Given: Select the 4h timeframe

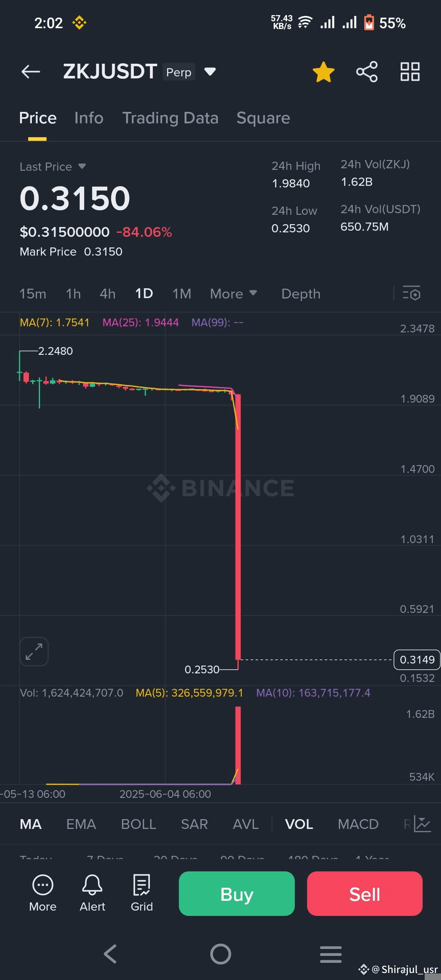Looking at the screenshot, I should (x=108, y=294).
